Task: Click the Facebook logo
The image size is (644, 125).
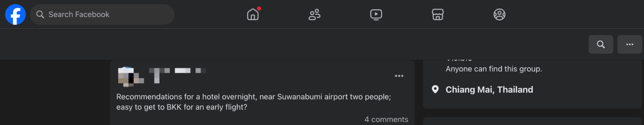Action: (x=15, y=14)
